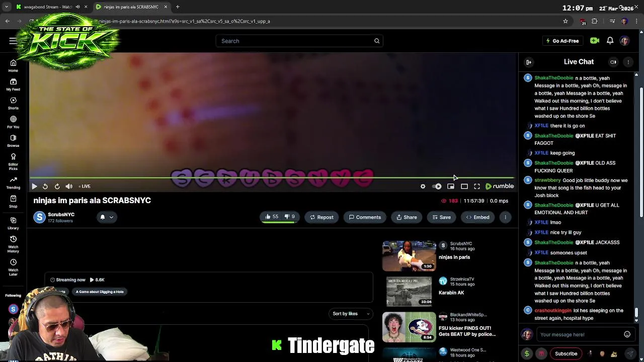Select ninjas im paris ala SCRABSNYC tab
This screenshot has height=362, width=644.
point(132,7)
